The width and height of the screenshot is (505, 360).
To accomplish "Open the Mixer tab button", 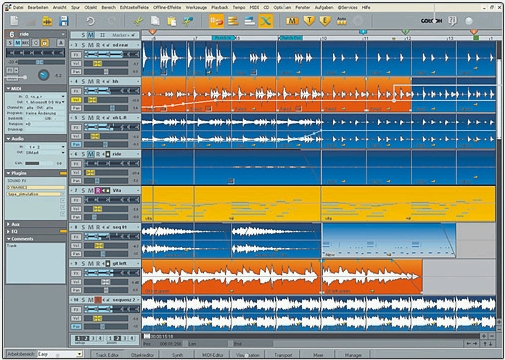I will pos(318,355).
